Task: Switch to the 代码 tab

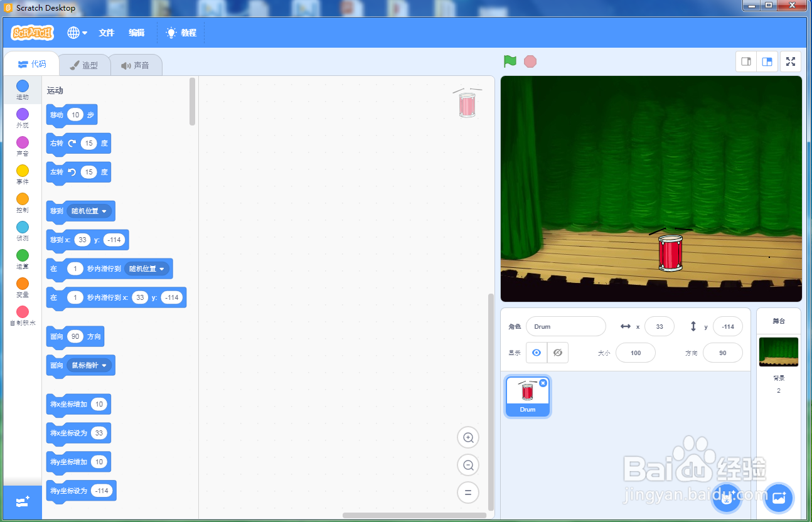Action: [32, 64]
